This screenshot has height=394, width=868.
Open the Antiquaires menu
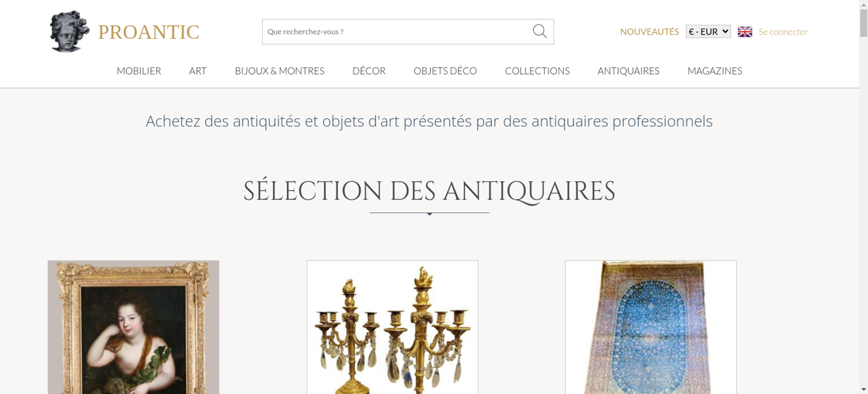[x=628, y=71]
